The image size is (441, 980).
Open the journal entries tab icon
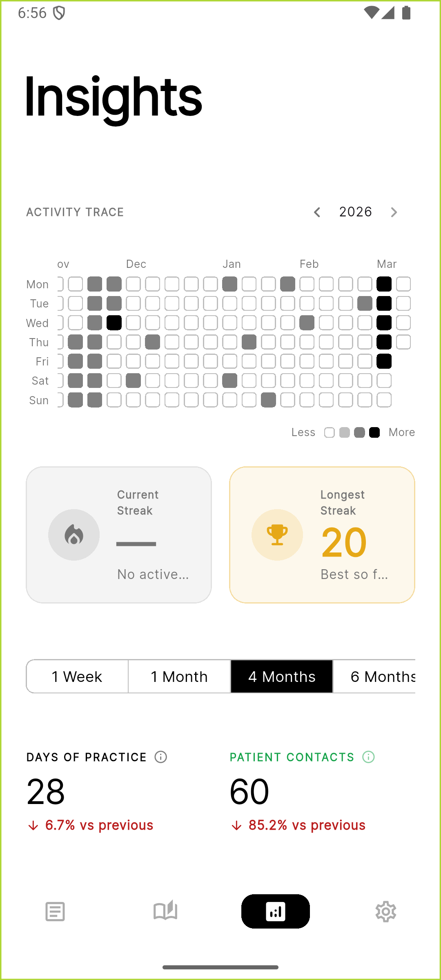(55, 911)
